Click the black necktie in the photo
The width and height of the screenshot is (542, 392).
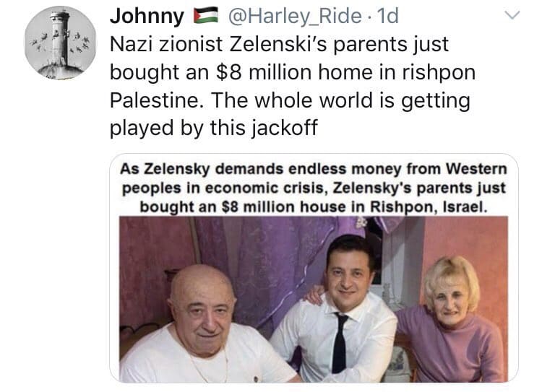[340, 343]
